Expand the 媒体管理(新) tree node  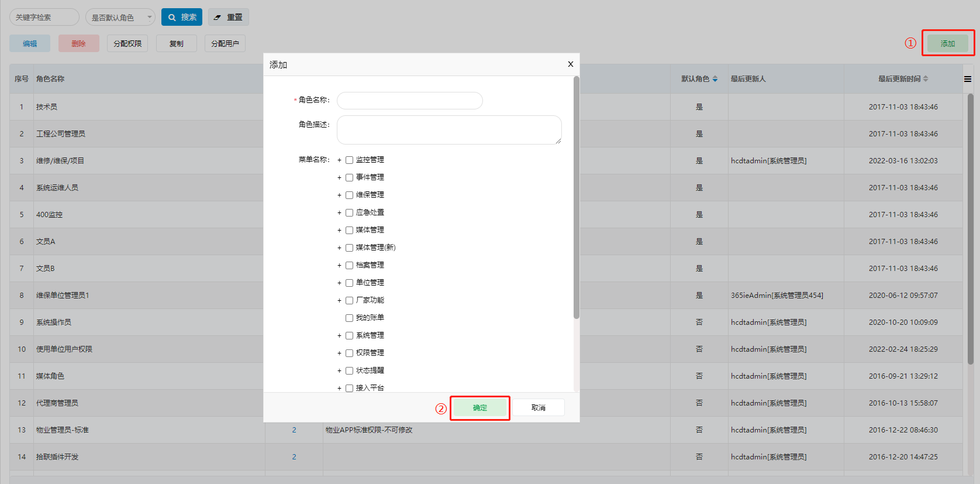pos(339,248)
